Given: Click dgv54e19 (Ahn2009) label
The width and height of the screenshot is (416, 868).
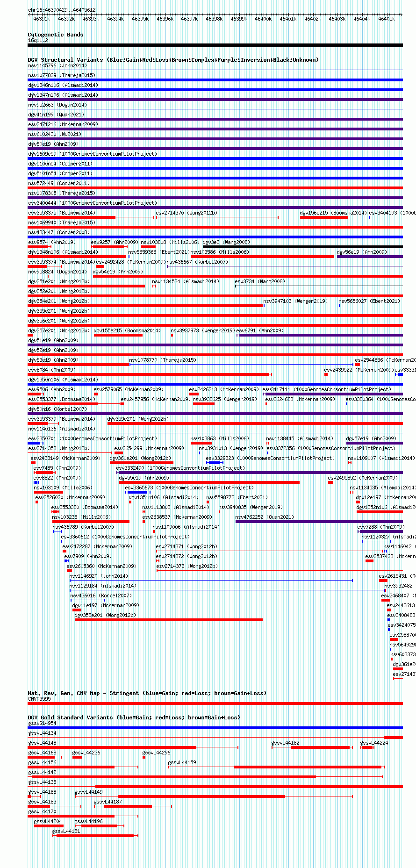Looking at the screenshot, I should tap(118, 272).
